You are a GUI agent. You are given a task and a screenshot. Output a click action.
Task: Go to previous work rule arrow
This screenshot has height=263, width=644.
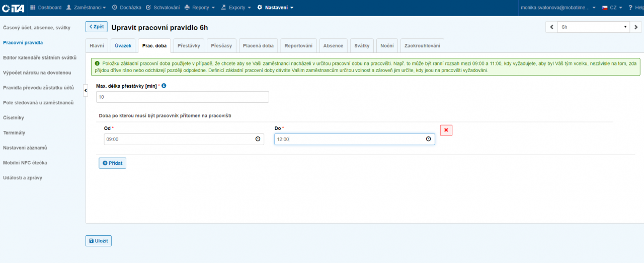pyautogui.click(x=551, y=27)
